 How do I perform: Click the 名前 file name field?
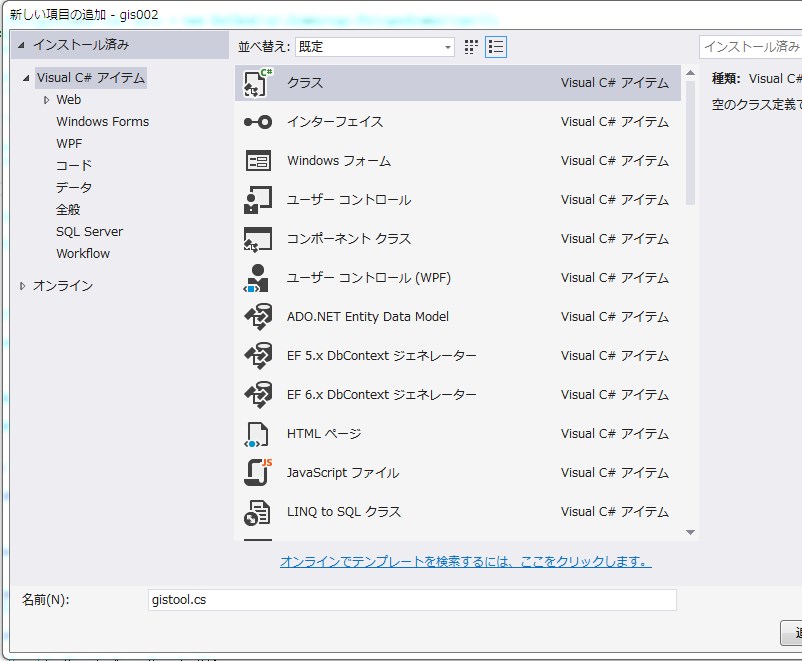coord(411,600)
